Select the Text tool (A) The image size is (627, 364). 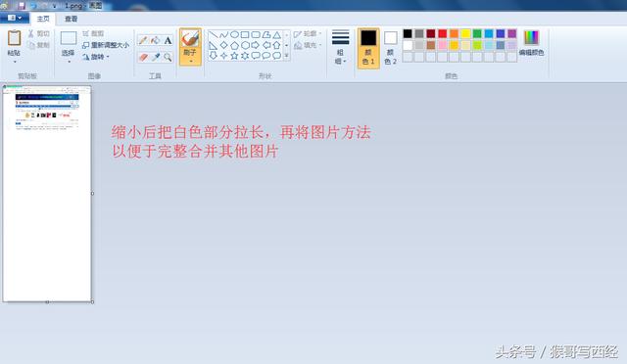click(168, 40)
